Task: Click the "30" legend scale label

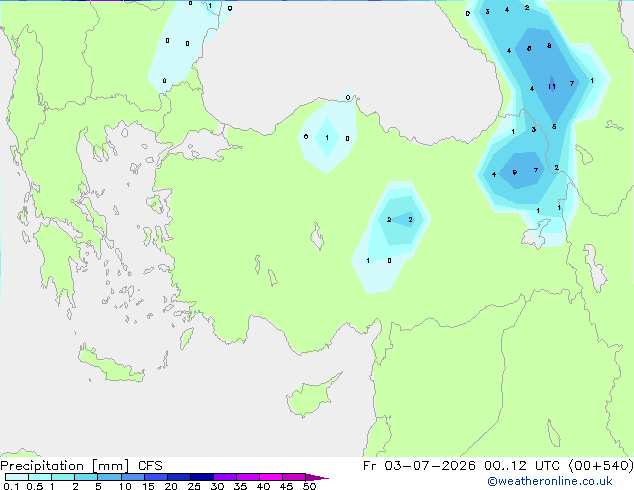Action: [x=217, y=486]
